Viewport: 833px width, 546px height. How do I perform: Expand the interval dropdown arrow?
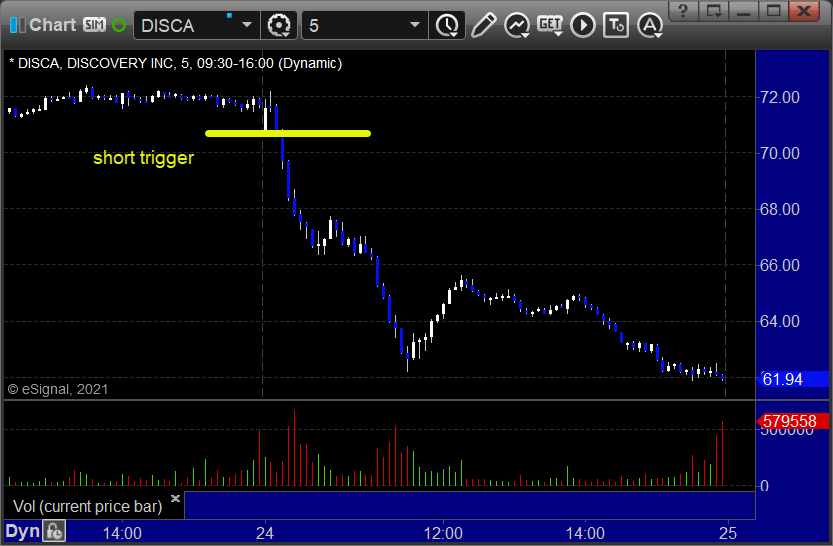click(415, 25)
